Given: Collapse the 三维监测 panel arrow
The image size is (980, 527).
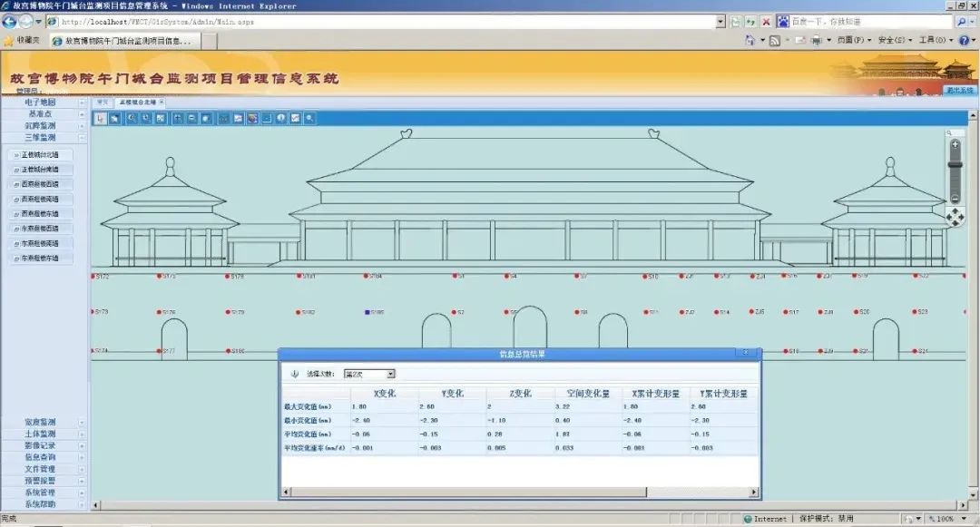Looking at the screenshot, I should 82,137.
